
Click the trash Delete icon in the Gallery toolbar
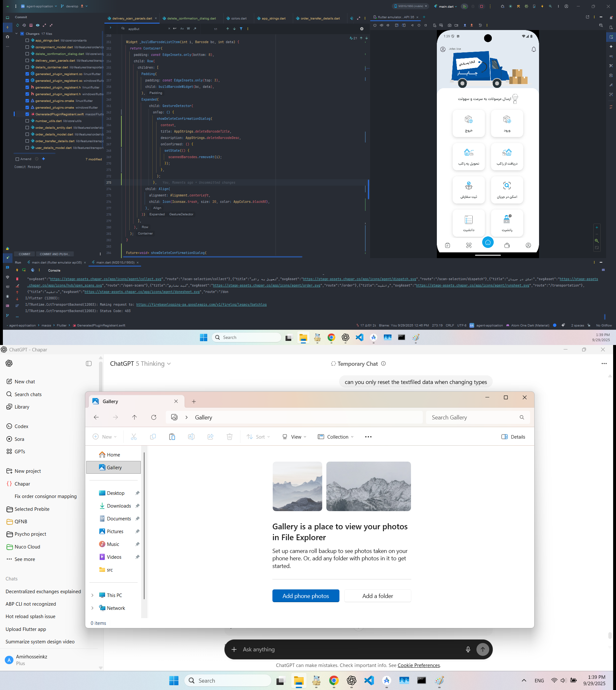[229, 437]
